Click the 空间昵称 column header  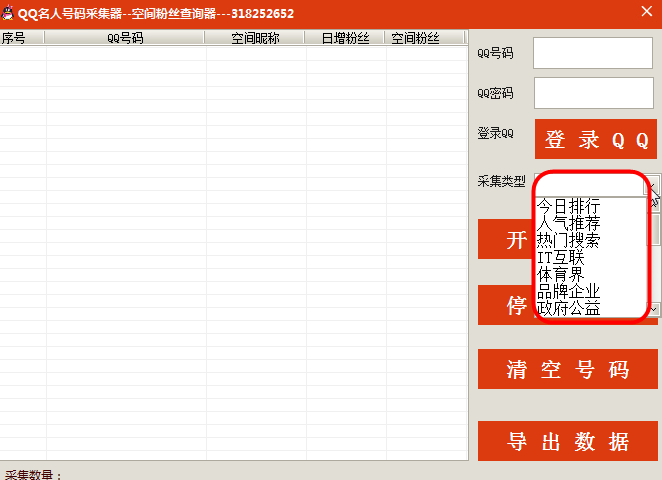pos(255,39)
